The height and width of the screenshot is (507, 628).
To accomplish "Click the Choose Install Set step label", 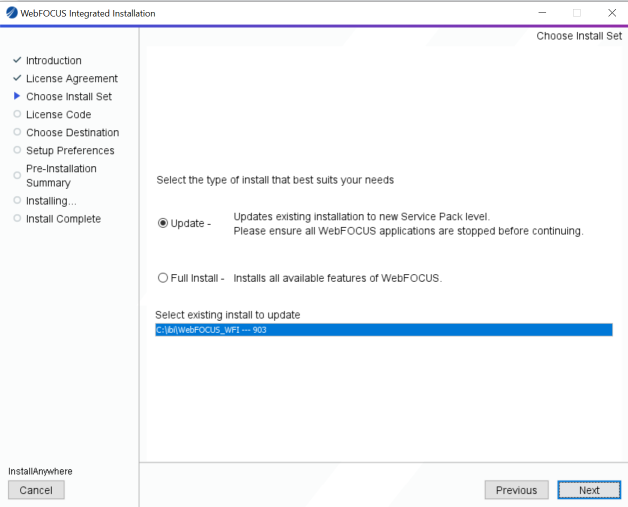I will tap(69, 97).
